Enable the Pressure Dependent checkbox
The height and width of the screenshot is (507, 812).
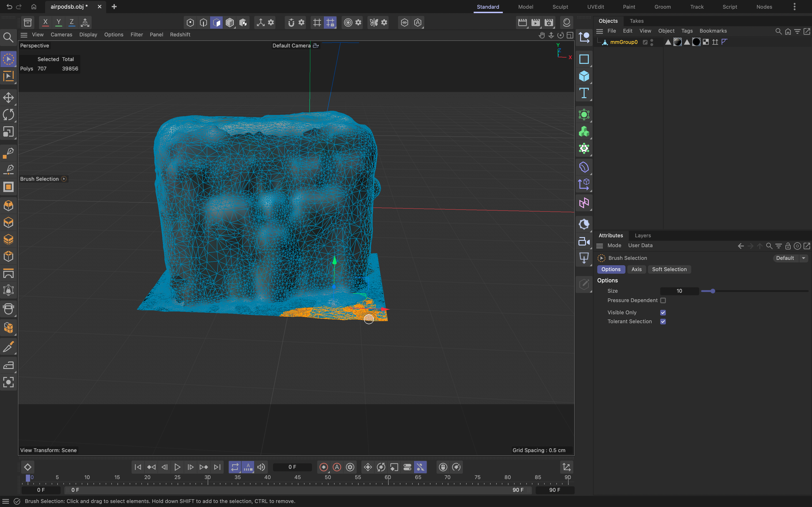click(x=663, y=300)
